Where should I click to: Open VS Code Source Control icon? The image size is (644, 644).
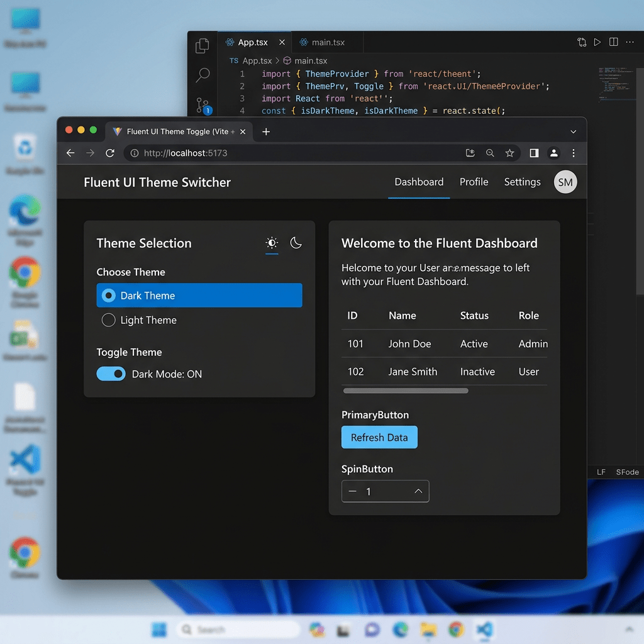203,105
